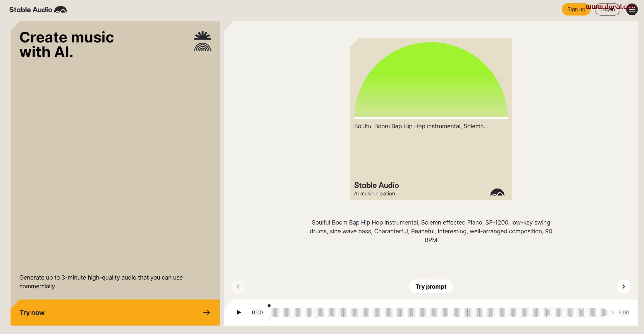This screenshot has width=644, height=334.
Task: Click the 0:00 time indicator
Action: click(x=257, y=312)
